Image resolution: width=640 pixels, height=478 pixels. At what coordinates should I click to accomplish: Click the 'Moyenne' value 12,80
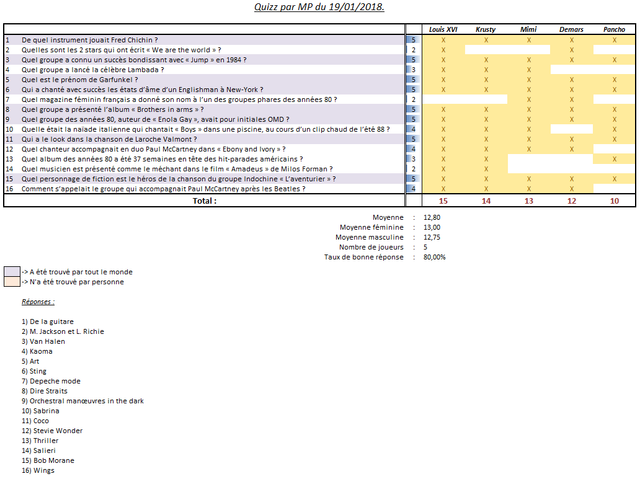[432, 218]
